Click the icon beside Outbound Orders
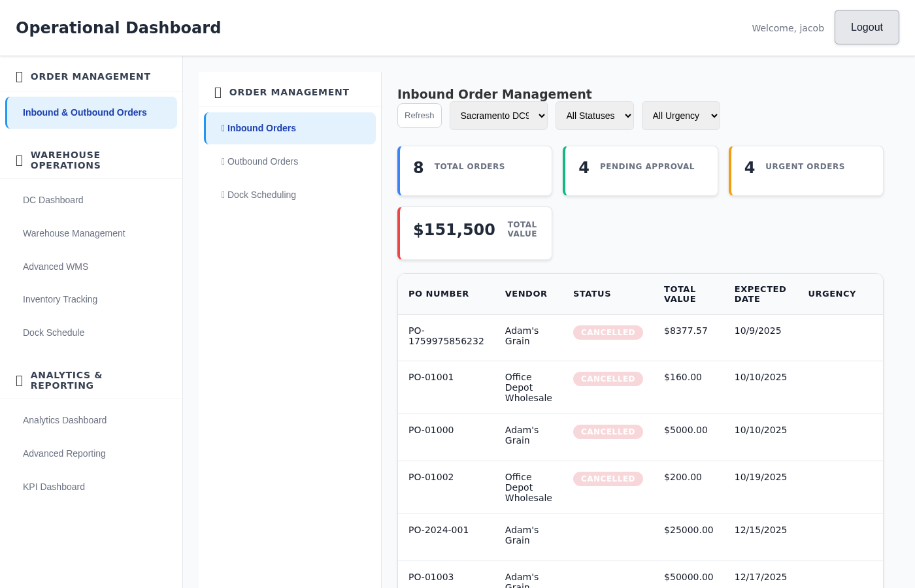The height and width of the screenshot is (588, 915). coord(223,161)
